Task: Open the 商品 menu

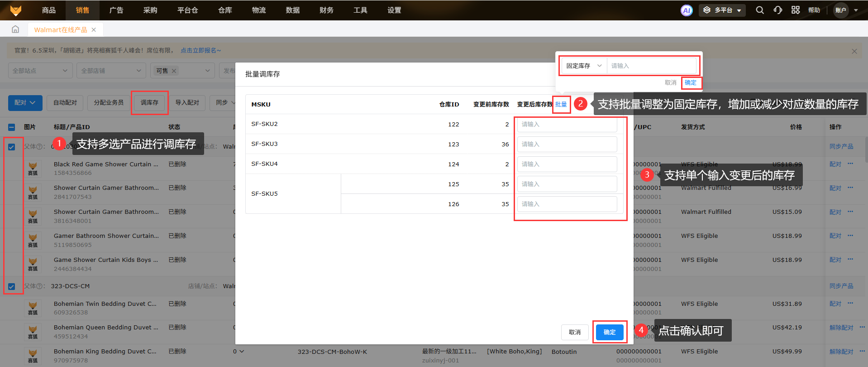Action: (49, 10)
